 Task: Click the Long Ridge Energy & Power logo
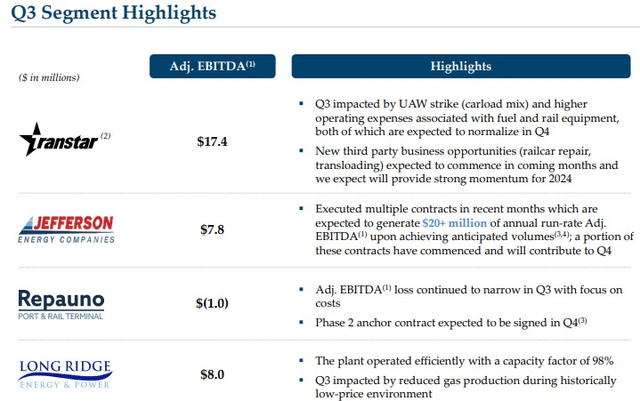65,374
